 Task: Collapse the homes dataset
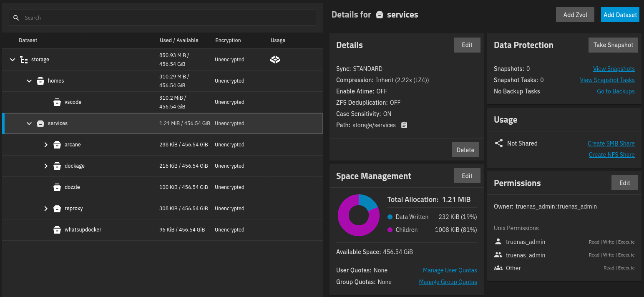click(29, 81)
